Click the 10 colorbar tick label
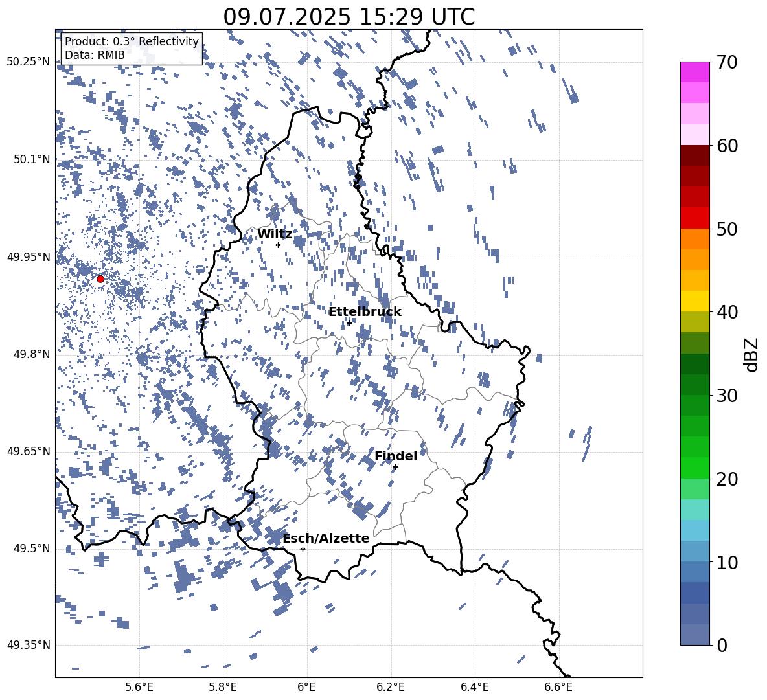Screen dimensions: 767x700 click(727, 562)
